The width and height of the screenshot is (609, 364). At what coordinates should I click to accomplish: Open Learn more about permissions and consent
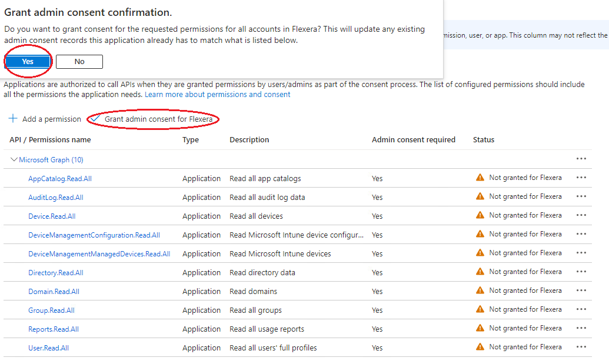[218, 94]
